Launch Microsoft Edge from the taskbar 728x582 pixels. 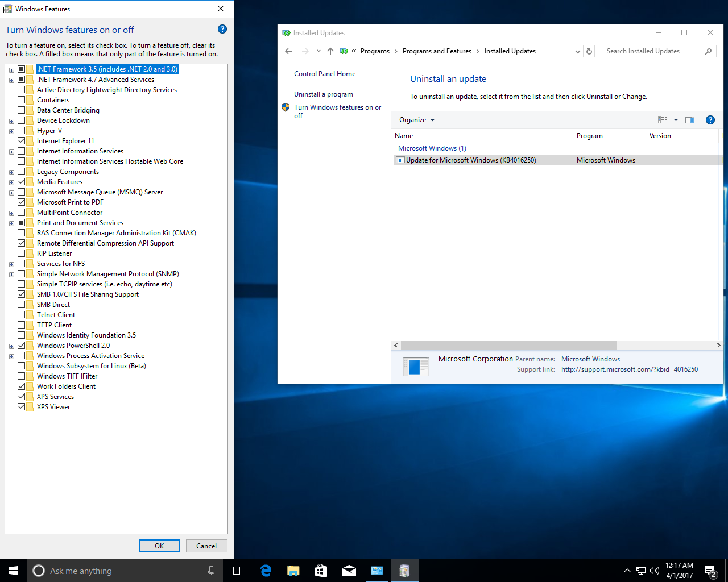coord(266,571)
